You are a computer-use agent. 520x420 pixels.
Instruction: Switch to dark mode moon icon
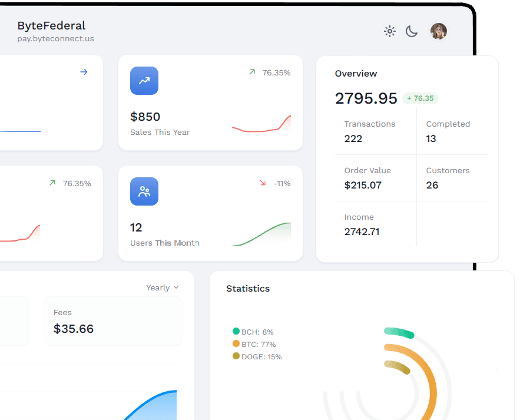(x=412, y=32)
